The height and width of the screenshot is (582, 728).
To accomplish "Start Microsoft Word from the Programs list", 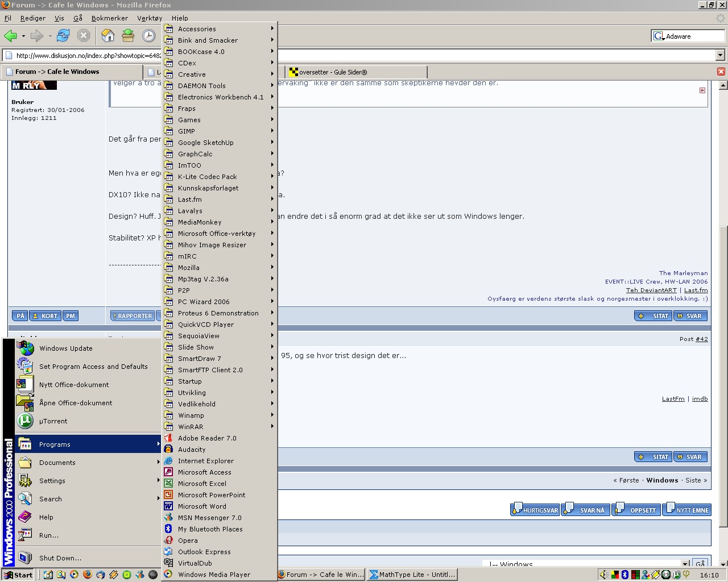I will click(x=220, y=506).
